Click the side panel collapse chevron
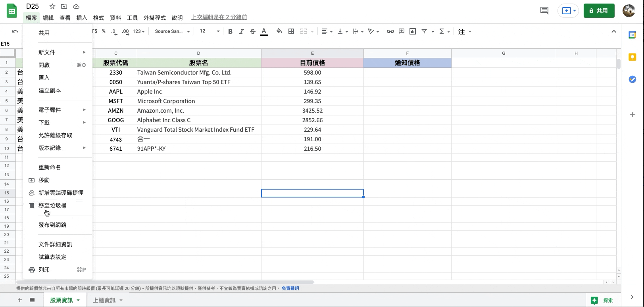Viewport: 644px width, 307px height. 632,297
